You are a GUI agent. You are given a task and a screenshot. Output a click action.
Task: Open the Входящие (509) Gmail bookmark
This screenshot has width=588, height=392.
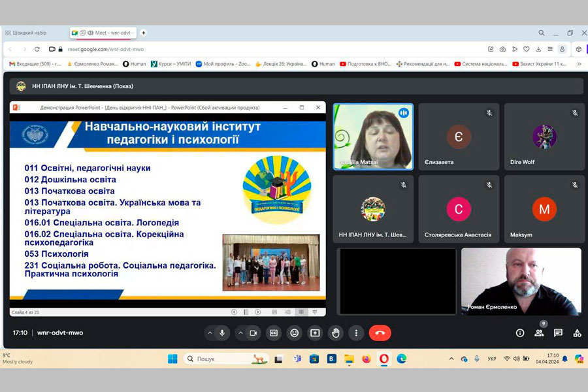[x=36, y=64]
